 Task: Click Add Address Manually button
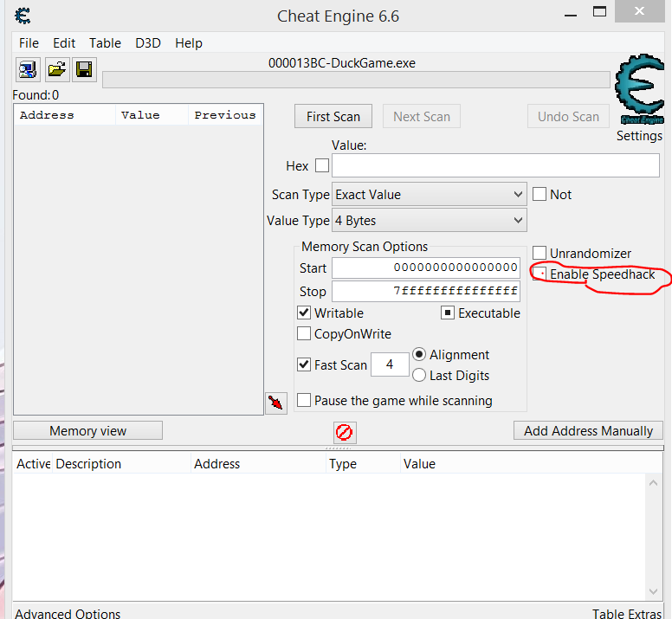tap(588, 430)
